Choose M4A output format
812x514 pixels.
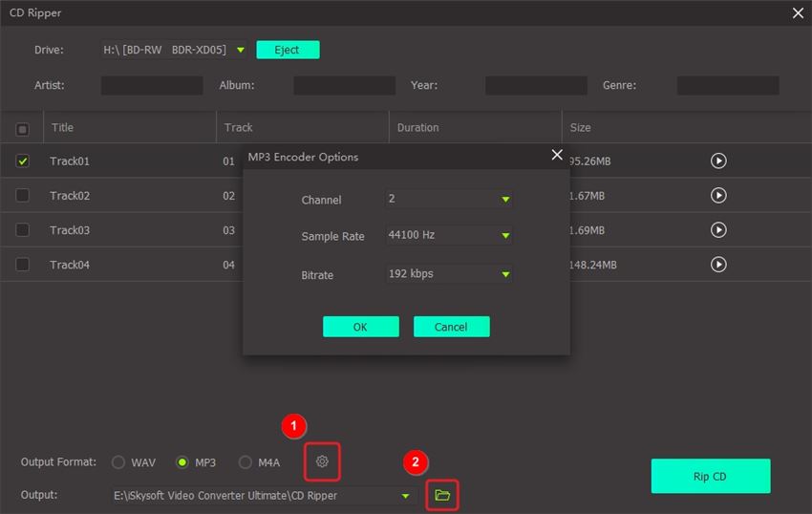coord(246,462)
